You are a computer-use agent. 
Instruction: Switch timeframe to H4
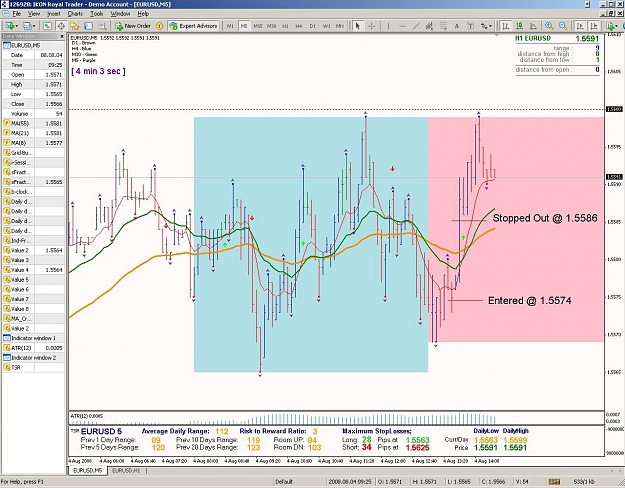(x=299, y=26)
